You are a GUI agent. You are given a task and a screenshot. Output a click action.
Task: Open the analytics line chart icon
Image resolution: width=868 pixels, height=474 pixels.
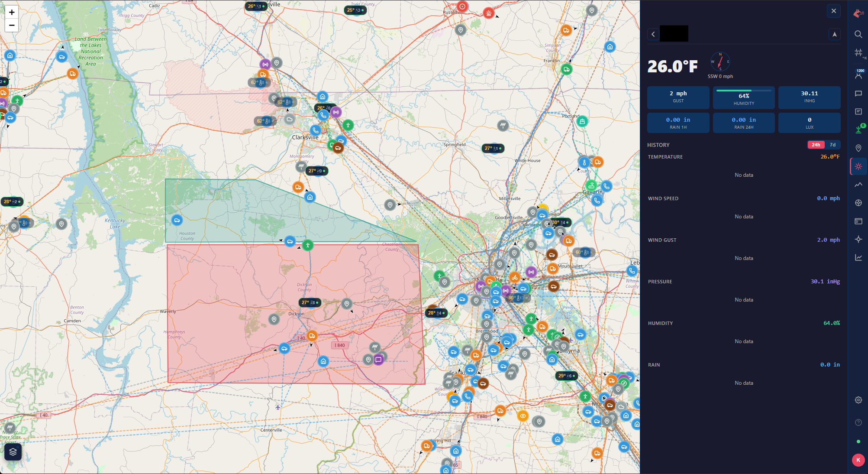tap(858, 257)
